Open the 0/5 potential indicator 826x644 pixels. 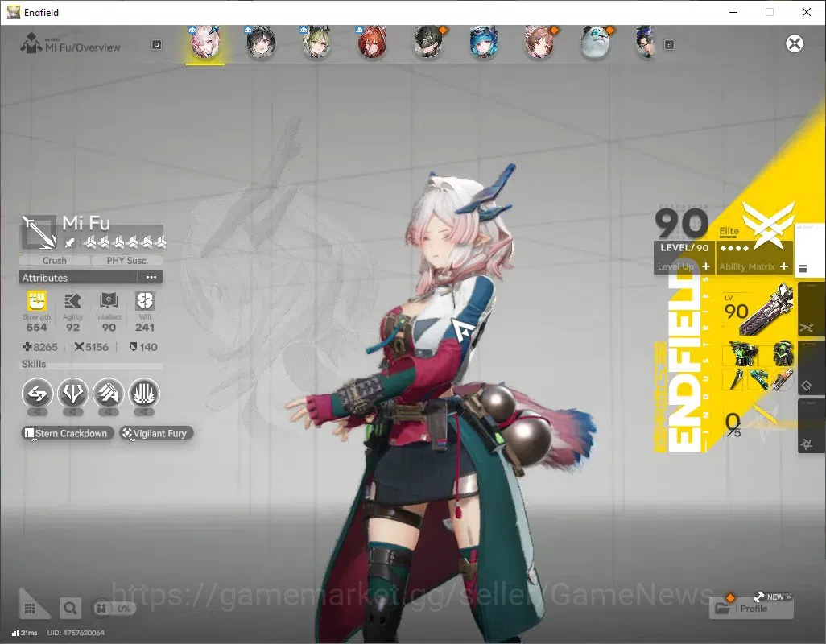click(733, 424)
